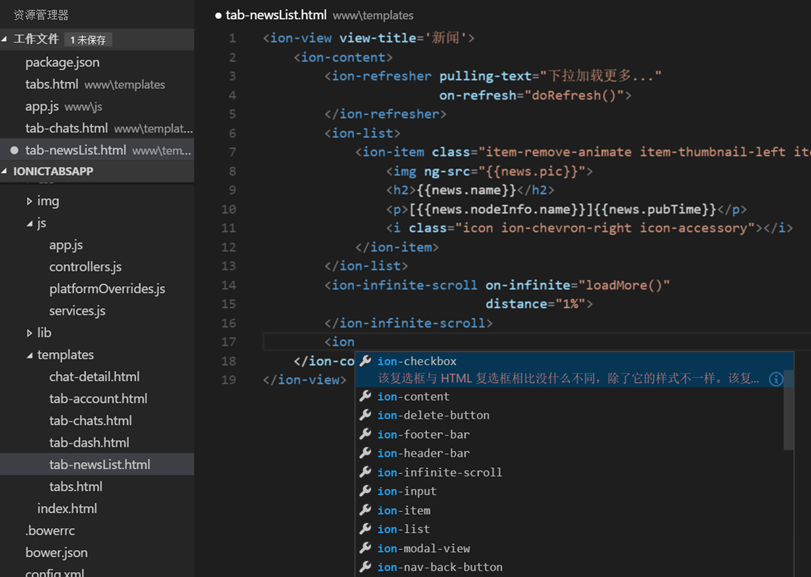This screenshot has width=811, height=577.
Task: Click the wrench icon beside ion-header-bar suggestion
Action: 365,453
